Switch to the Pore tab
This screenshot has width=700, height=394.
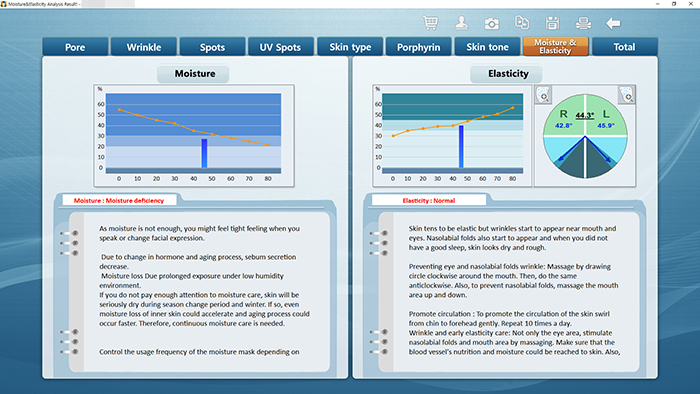click(x=75, y=47)
